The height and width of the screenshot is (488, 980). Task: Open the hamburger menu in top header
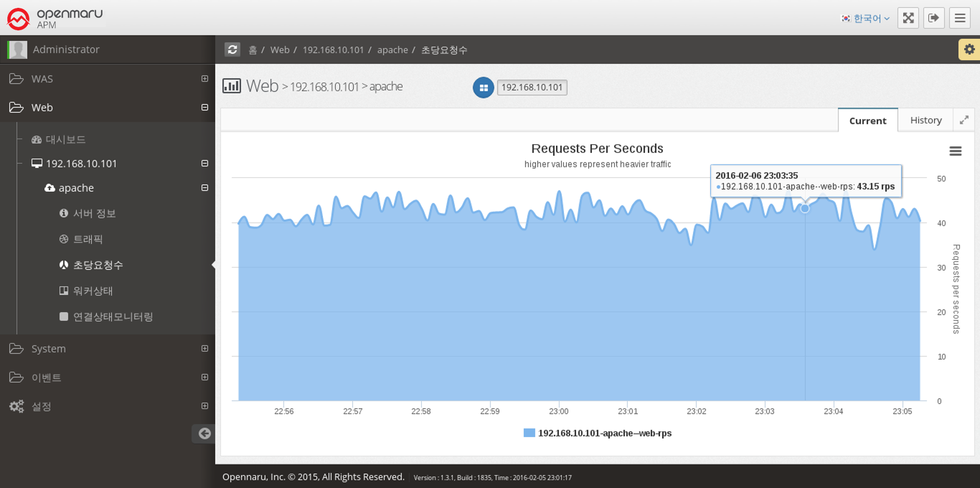tap(959, 18)
